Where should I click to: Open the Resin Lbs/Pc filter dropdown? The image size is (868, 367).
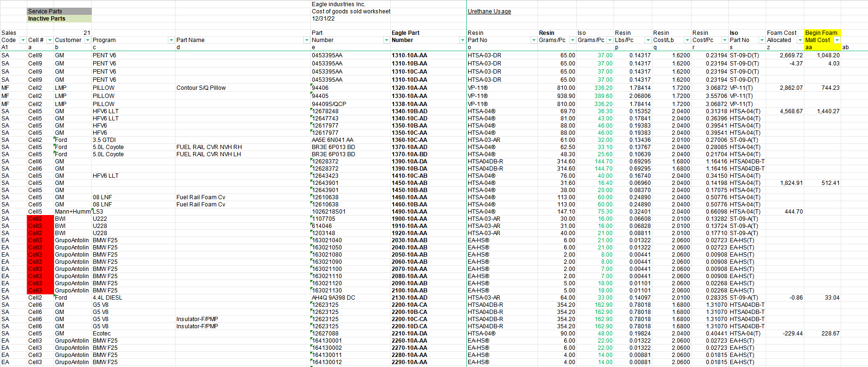point(648,40)
